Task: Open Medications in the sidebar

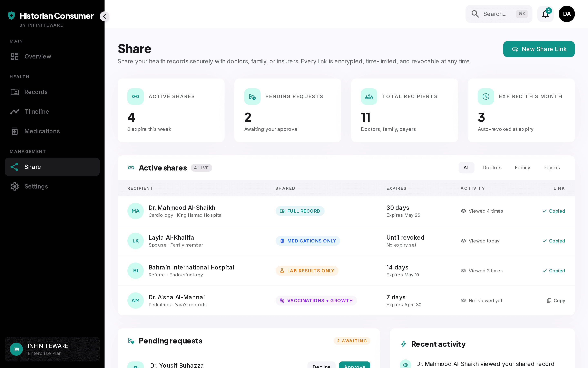Action: [x=52, y=131]
